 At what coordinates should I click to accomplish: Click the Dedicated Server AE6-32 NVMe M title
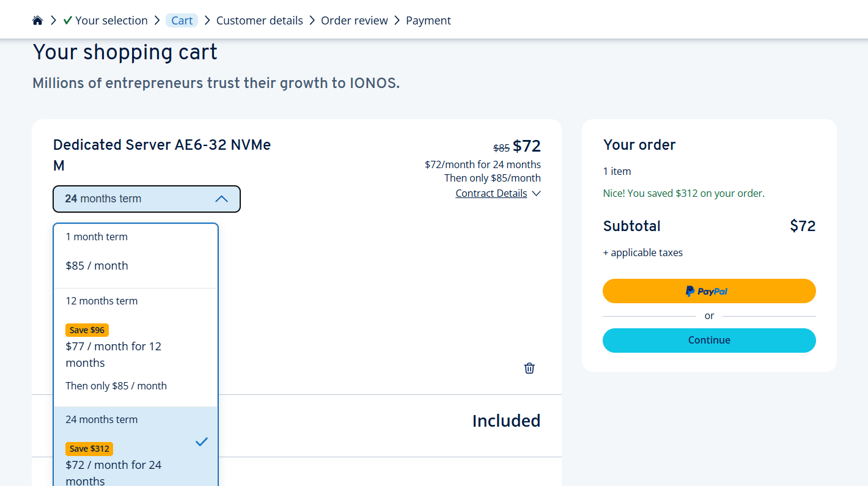[x=162, y=155]
